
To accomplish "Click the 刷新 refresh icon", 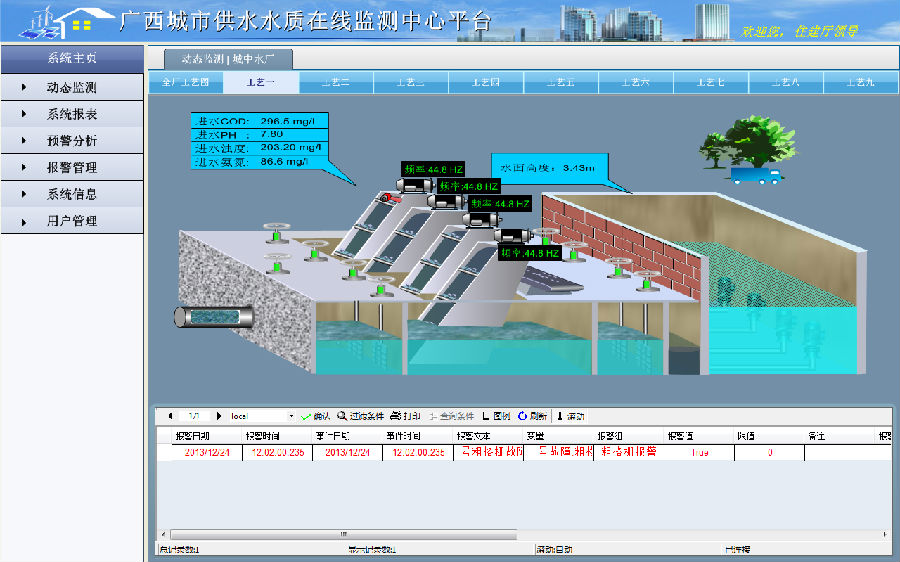I will click(522, 416).
